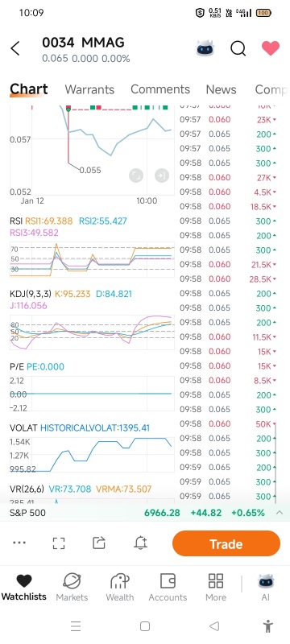
Task: Switch to the Comments tab
Action: [160, 89]
